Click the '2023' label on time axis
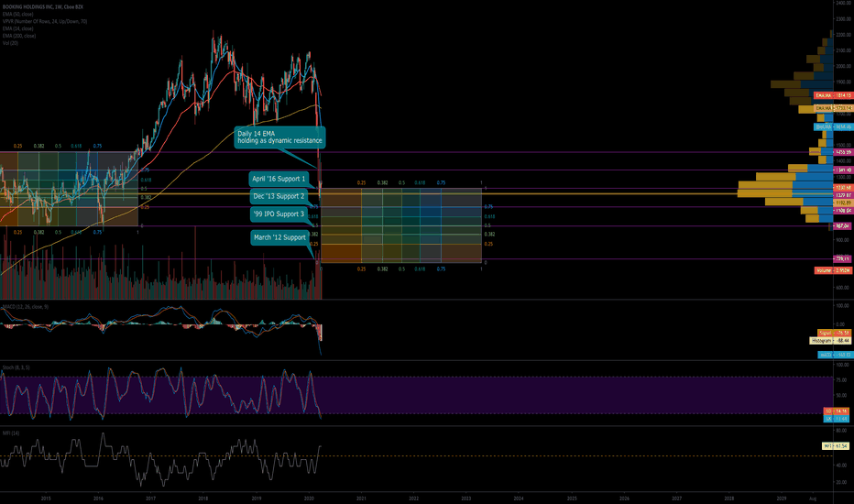This screenshot has height=504, width=854. [x=466, y=498]
